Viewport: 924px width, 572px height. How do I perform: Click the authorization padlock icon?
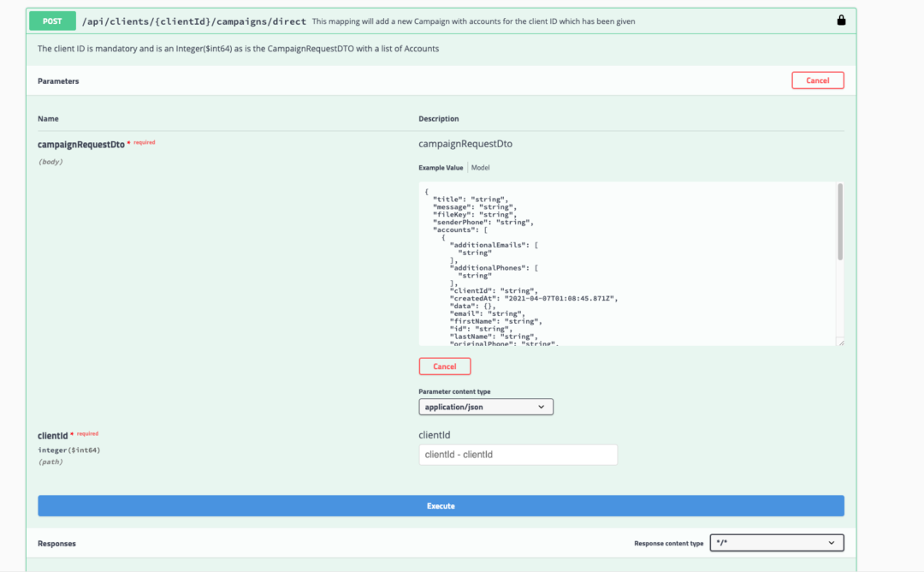click(x=841, y=20)
